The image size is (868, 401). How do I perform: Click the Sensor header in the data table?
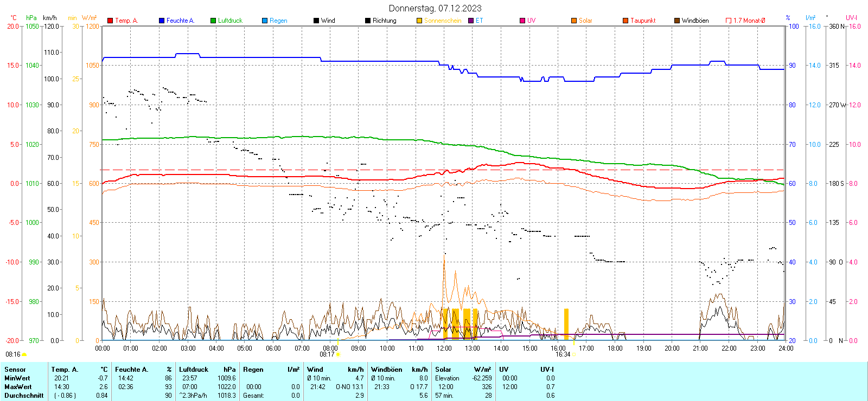[15, 370]
